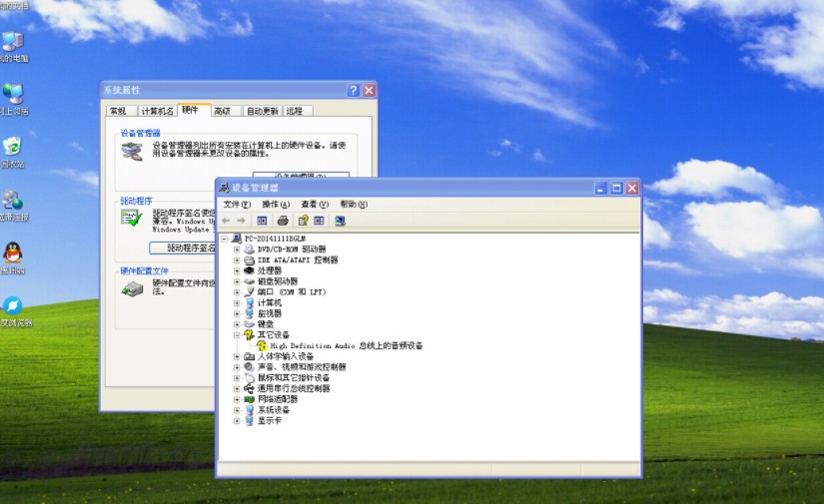824x504 pixels.
Task: Expand the 显示卡 node
Action: point(237,420)
